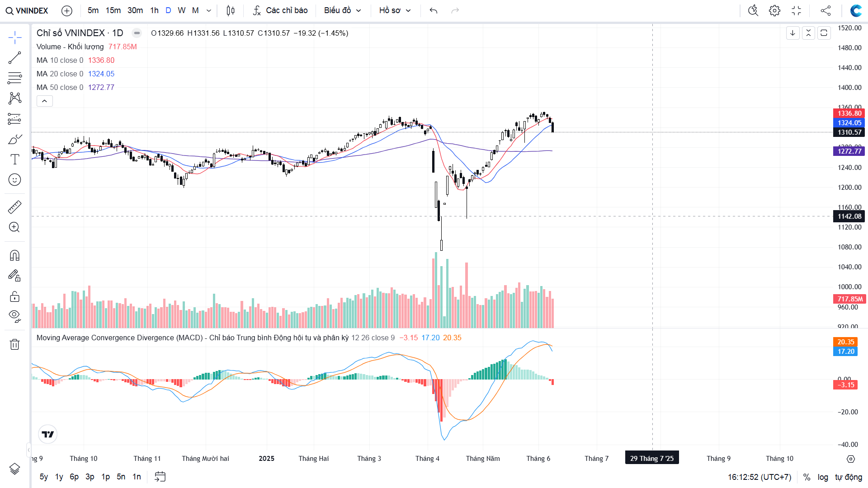Image resolution: width=868 pixels, height=488 pixels.
Task: Click the VNINDEX symbol search field
Action: coord(27,10)
